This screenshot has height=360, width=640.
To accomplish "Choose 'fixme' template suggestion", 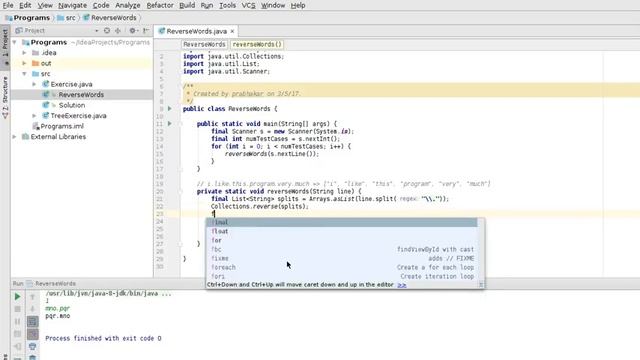I will [x=342, y=258].
